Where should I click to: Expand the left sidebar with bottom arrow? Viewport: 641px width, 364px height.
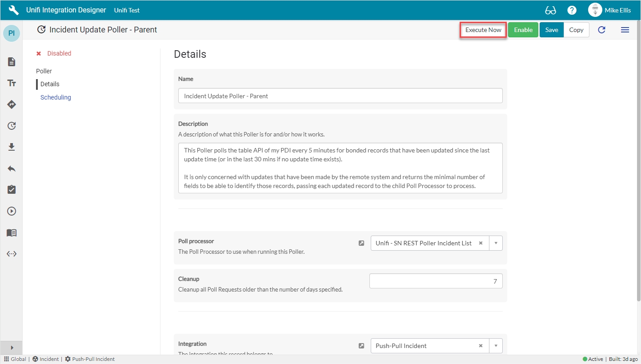click(x=12, y=348)
